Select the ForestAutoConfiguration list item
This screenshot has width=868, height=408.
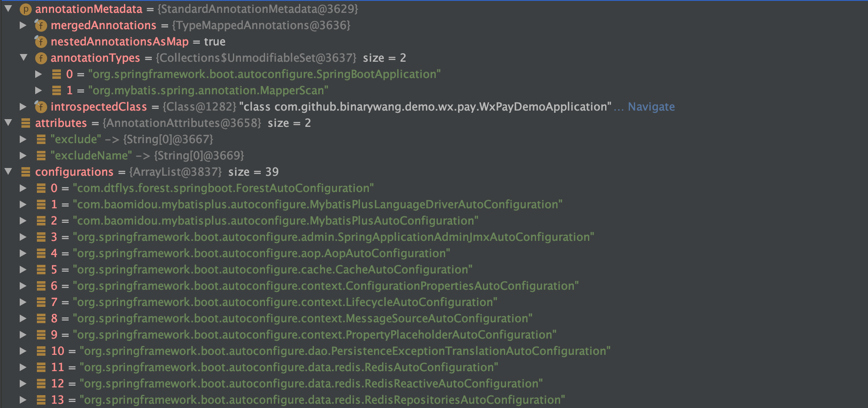pyautogui.click(x=223, y=189)
